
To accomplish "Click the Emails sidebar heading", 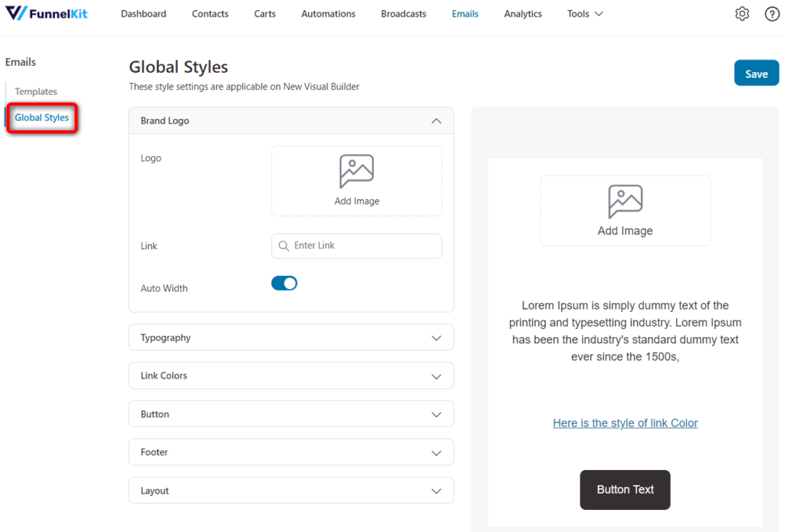I will pyautogui.click(x=21, y=62).
